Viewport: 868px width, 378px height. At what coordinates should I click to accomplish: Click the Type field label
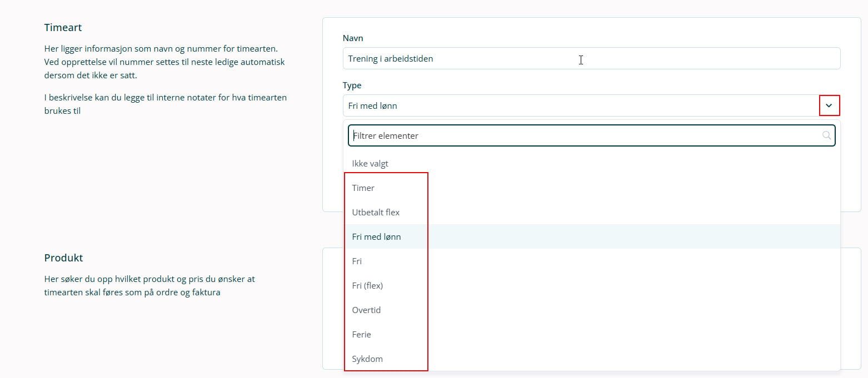pyautogui.click(x=352, y=85)
